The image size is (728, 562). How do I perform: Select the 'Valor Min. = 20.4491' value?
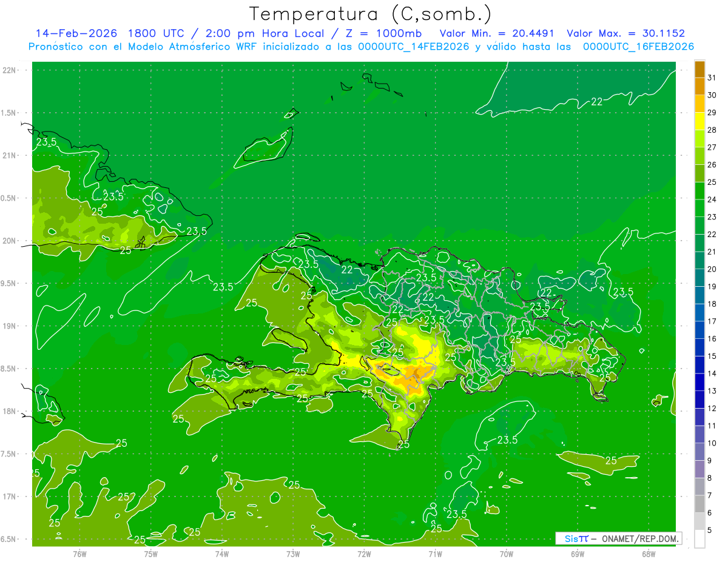pyautogui.click(x=497, y=33)
